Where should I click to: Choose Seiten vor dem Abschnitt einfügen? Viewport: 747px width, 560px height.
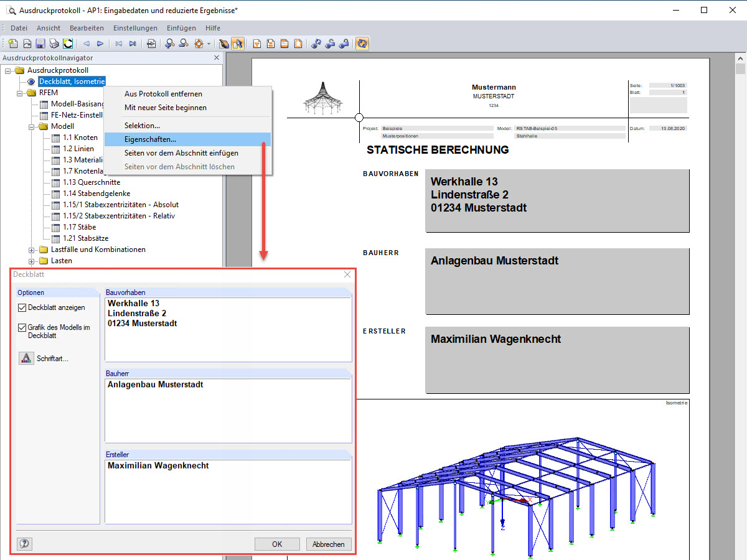tap(188, 152)
